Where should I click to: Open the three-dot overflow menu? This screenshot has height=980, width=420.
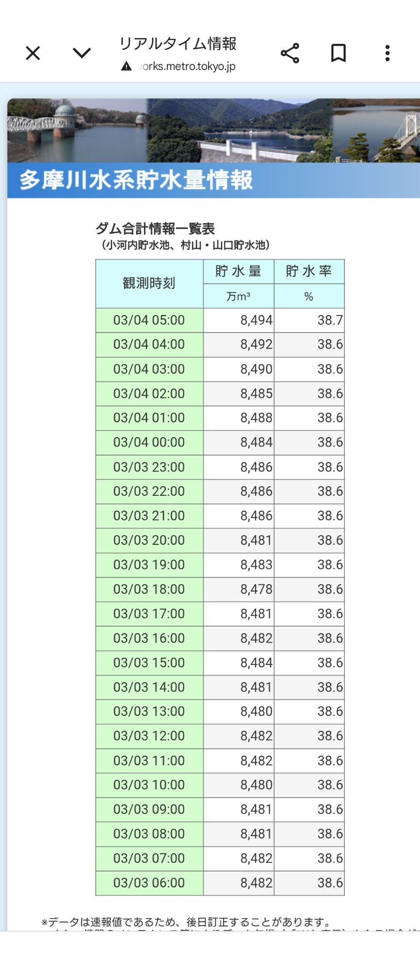pyautogui.click(x=387, y=53)
